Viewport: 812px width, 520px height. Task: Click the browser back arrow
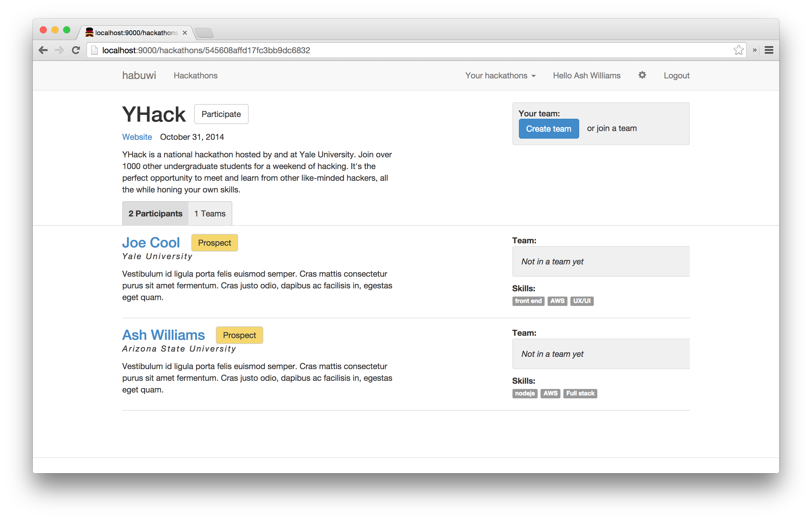43,50
